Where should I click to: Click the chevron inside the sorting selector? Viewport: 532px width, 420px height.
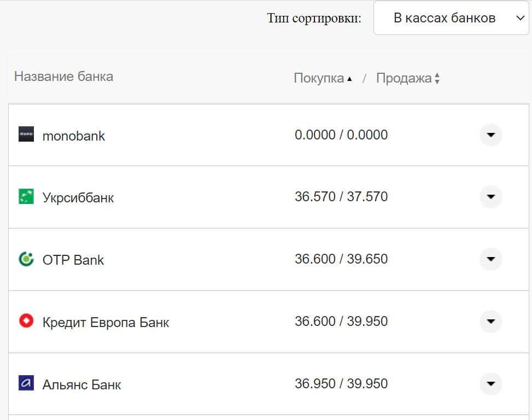click(x=520, y=17)
